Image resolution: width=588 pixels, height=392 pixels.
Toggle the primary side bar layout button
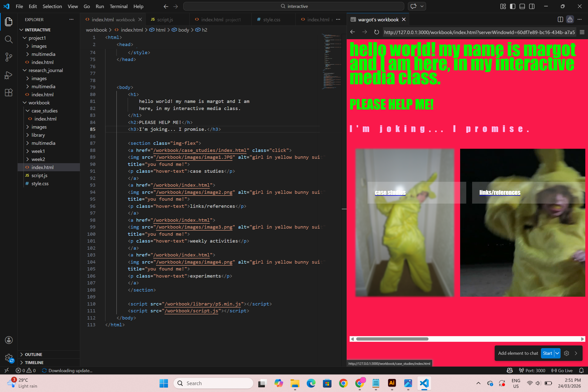point(513,6)
